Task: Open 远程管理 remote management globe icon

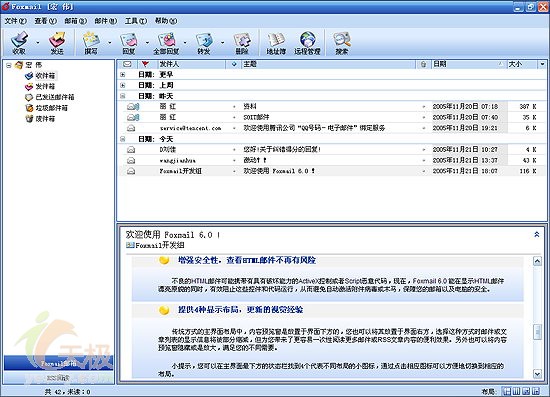Action: pos(307,42)
